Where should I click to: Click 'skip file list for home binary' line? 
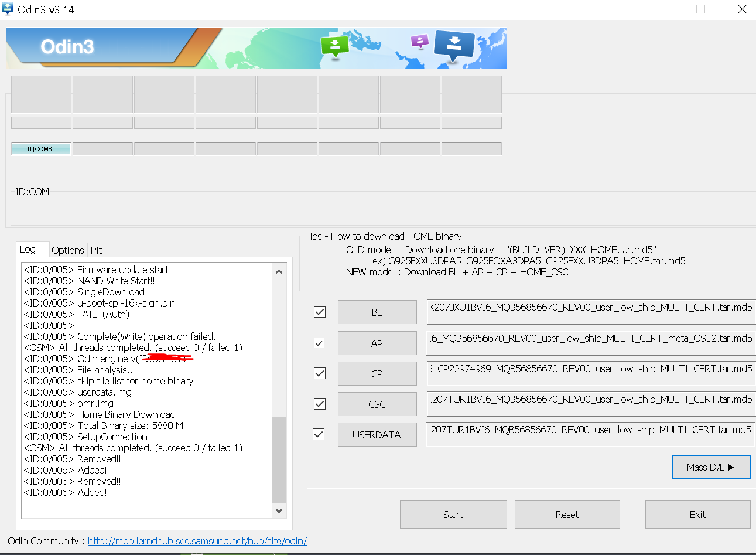click(x=108, y=381)
